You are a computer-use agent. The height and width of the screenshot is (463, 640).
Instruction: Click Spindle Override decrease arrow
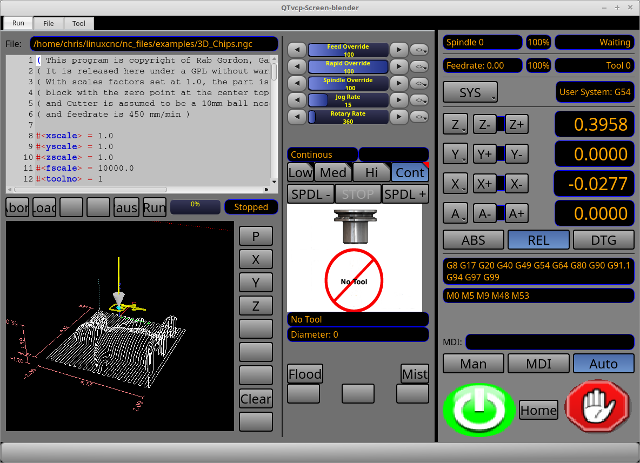coord(296,82)
